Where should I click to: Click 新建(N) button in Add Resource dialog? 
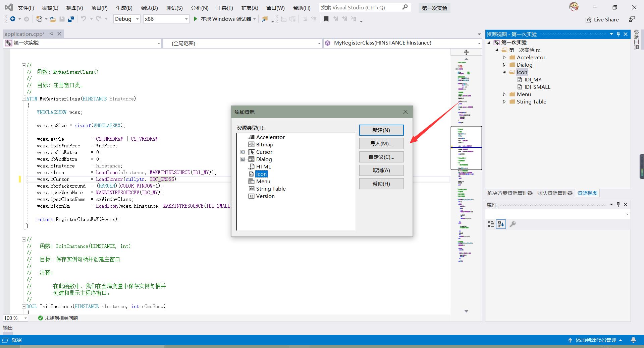pyautogui.click(x=381, y=130)
